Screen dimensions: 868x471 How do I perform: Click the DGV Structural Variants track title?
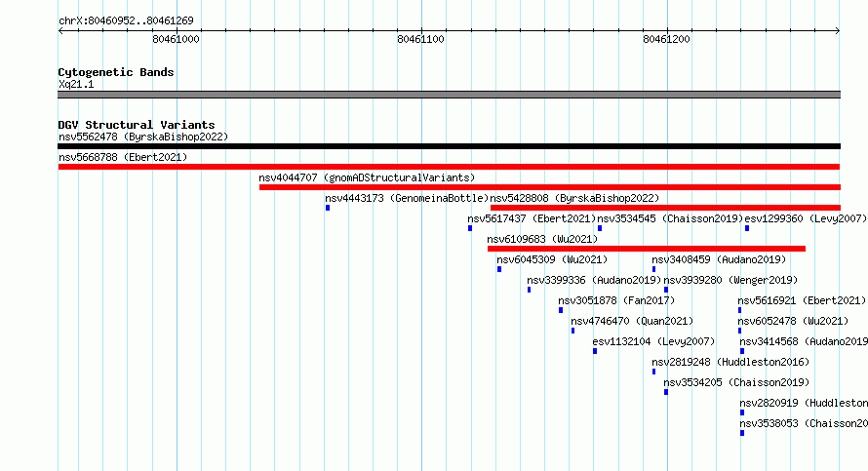pyautogui.click(x=137, y=125)
